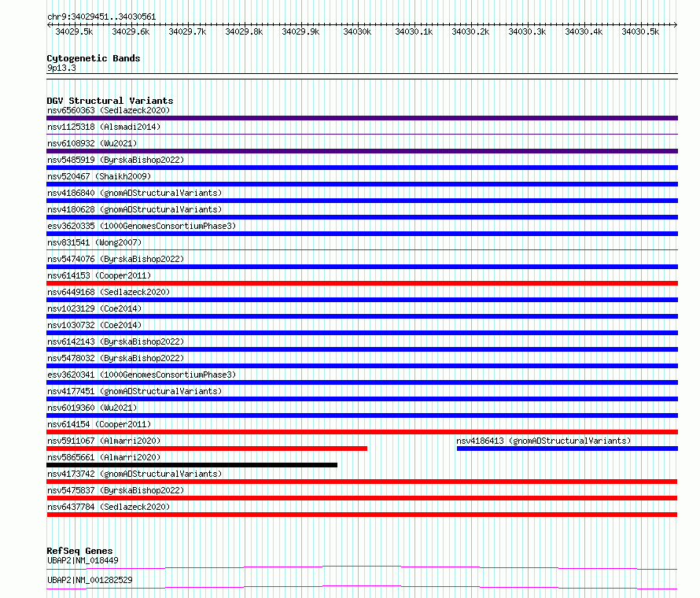Click the thin purple line under nsv1125318
This screenshot has height=598, width=700.
[x=362, y=134]
